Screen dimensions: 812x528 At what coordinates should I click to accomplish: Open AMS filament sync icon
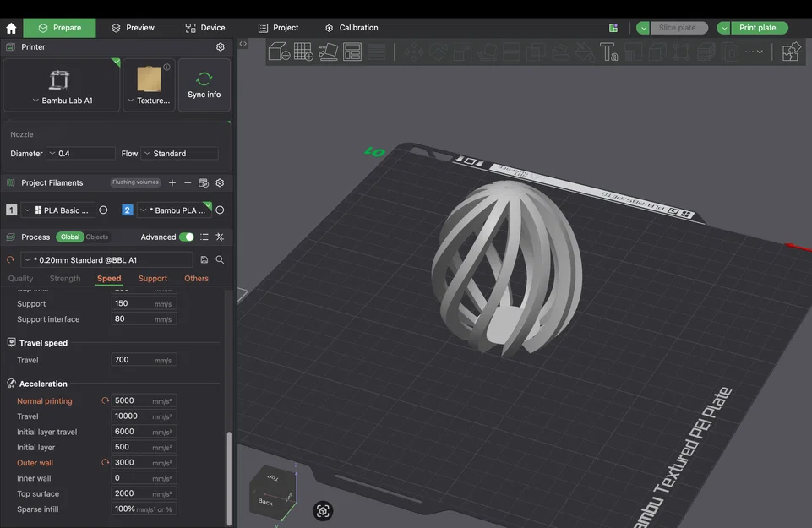click(204, 182)
